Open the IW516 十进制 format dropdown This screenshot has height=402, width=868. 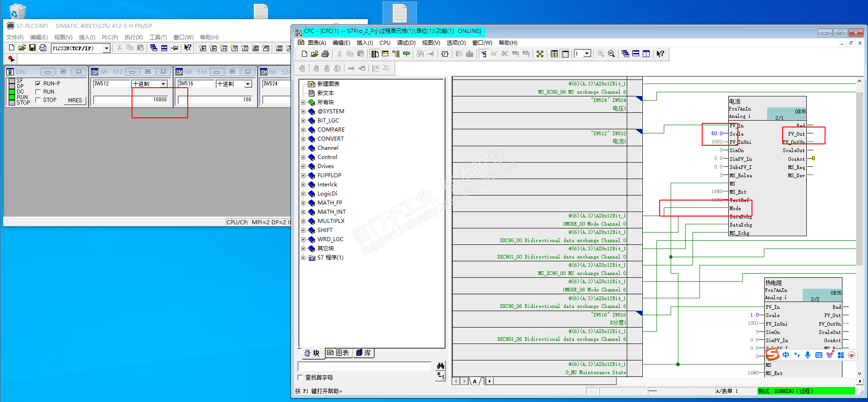(248, 84)
